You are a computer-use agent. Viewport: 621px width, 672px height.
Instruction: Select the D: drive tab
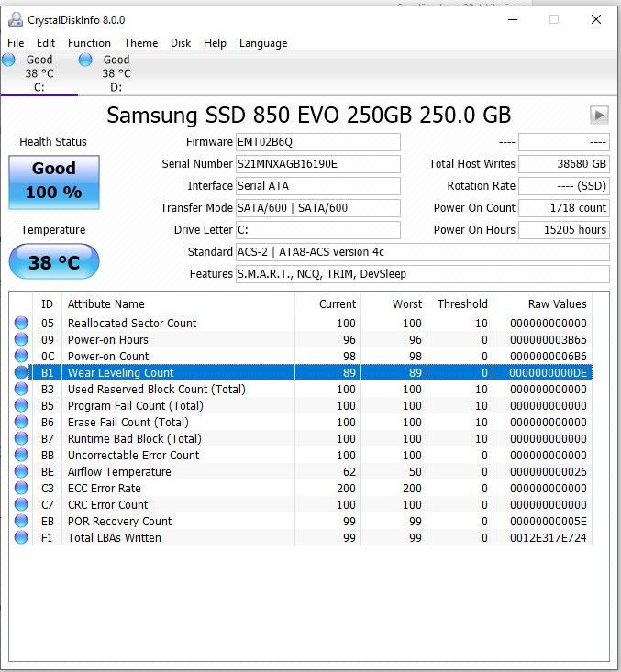coord(116,73)
